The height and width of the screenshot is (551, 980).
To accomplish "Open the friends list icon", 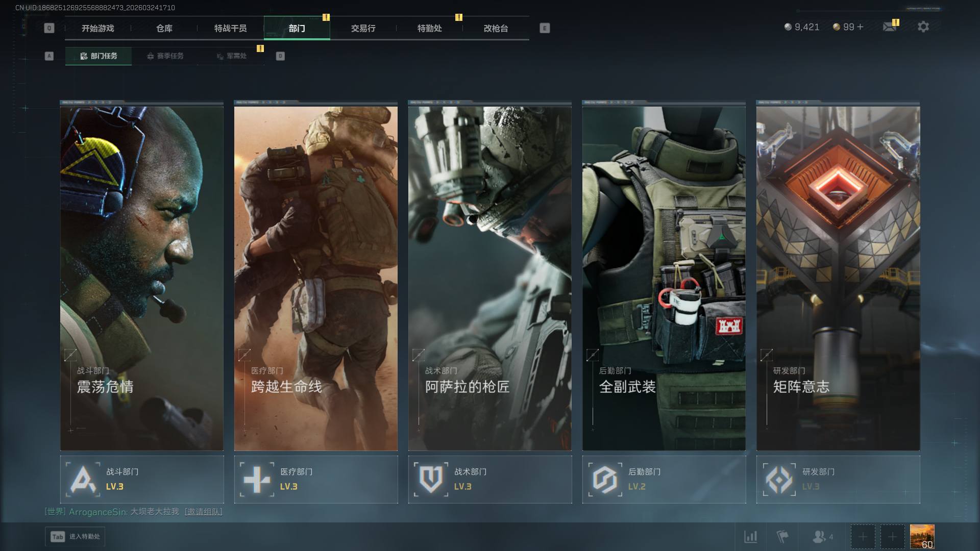I will [819, 537].
